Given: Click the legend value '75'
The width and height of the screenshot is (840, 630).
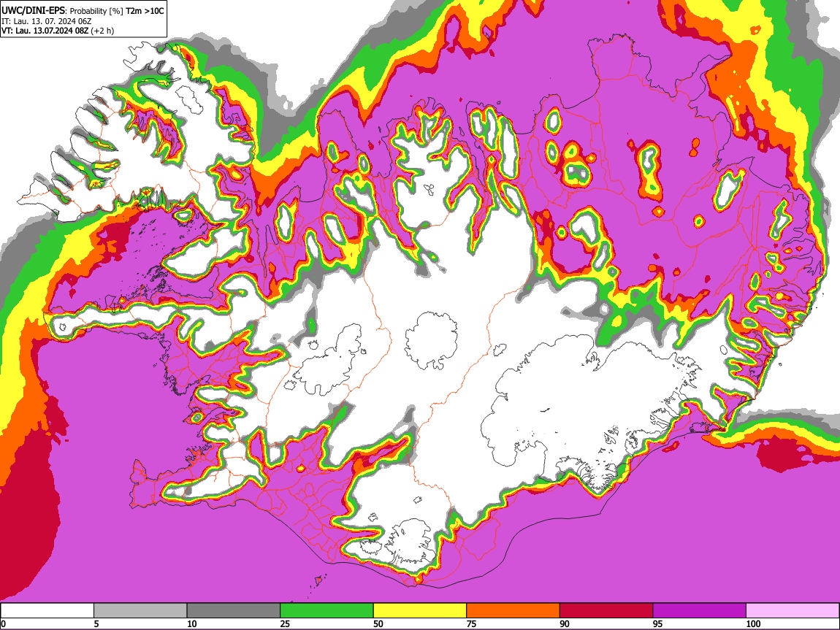Looking at the screenshot, I should pos(471,623).
